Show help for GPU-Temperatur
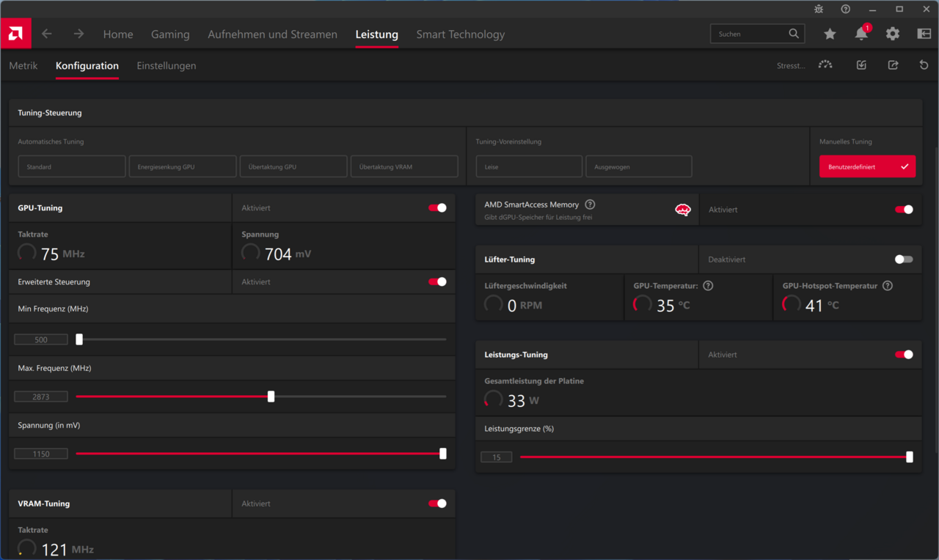This screenshot has width=939, height=560. click(708, 286)
